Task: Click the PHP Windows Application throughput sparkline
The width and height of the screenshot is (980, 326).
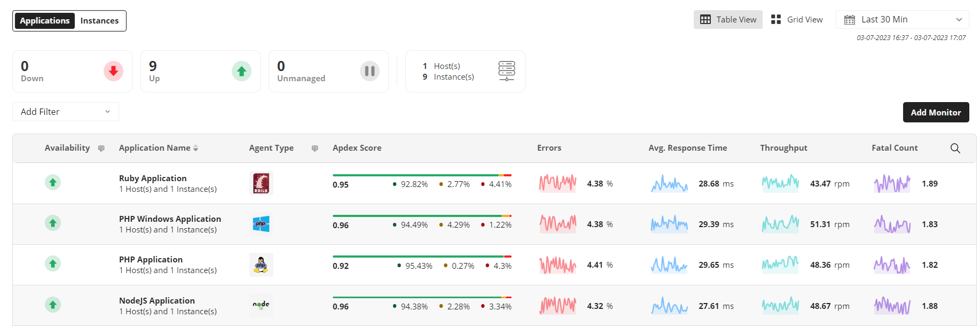Action: 780,224
